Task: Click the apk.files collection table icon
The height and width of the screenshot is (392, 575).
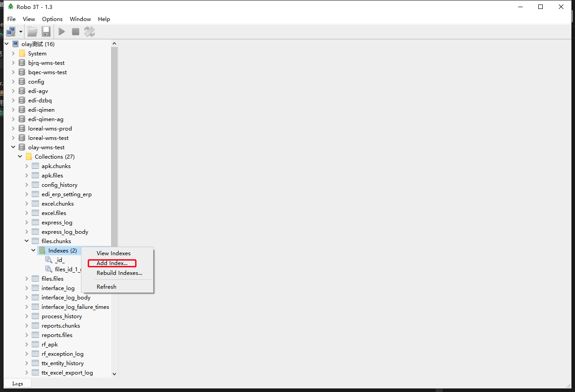Action: [x=35, y=176]
